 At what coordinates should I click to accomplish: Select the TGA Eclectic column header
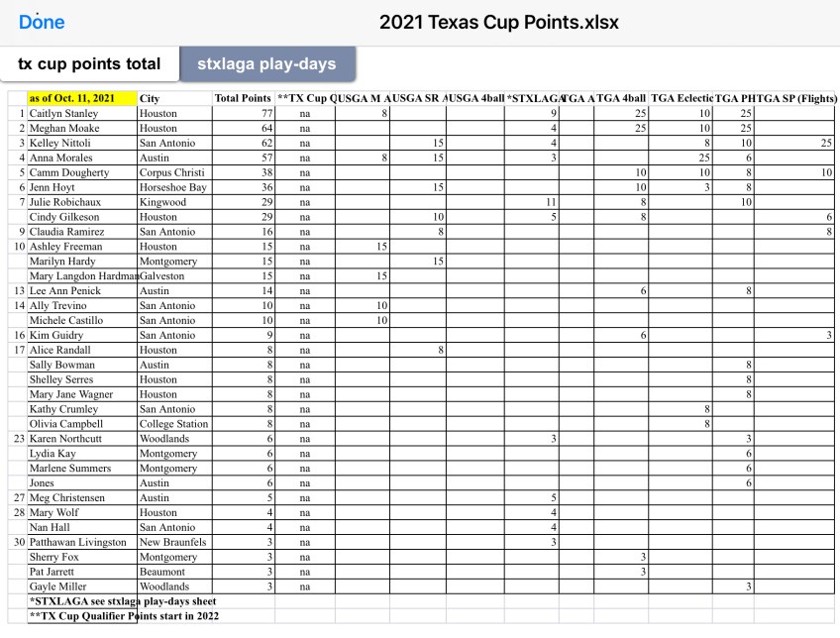(682, 99)
